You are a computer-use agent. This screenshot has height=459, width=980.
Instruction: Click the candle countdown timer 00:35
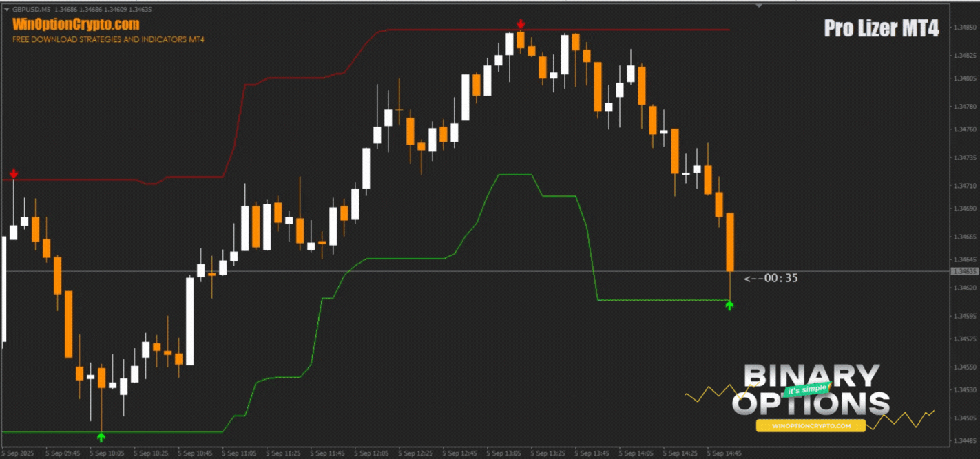pos(771,279)
